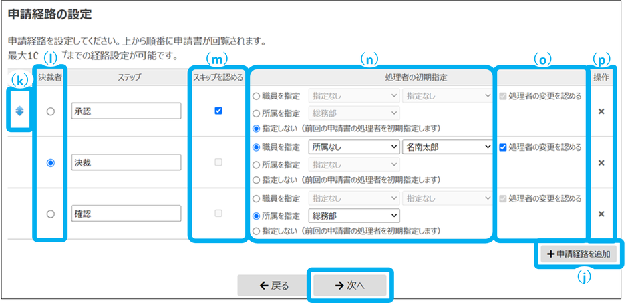Click the 申請経路を追加 button
The image size is (644, 303).
coord(579,254)
